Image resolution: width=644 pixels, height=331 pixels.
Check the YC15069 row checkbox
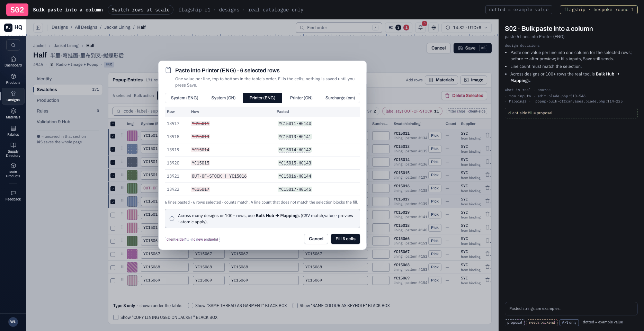pyautogui.click(x=113, y=281)
